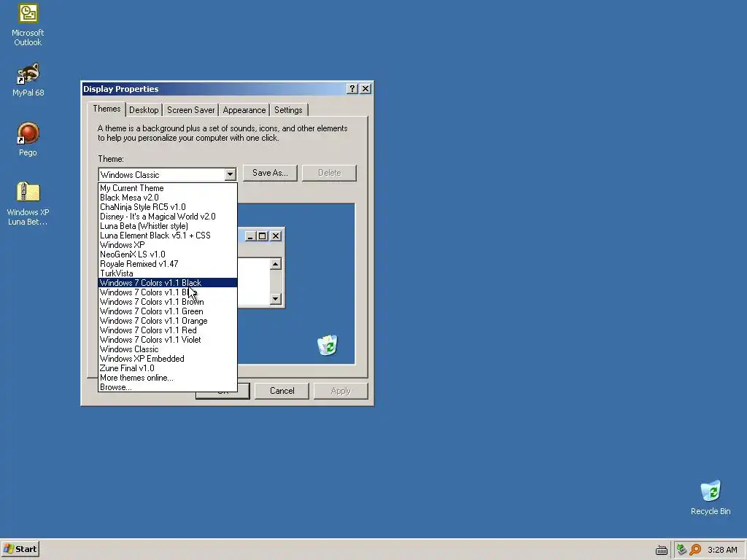Click the Delete button
747x560 pixels.
329,173
